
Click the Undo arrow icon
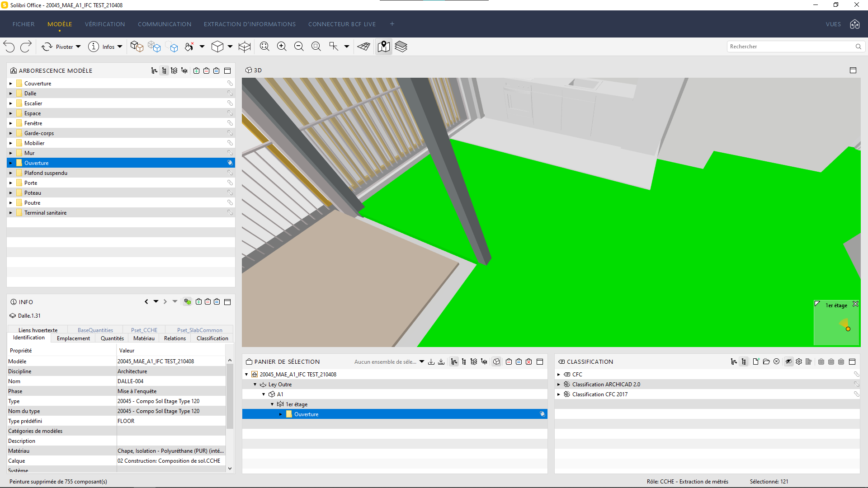pyautogui.click(x=9, y=47)
